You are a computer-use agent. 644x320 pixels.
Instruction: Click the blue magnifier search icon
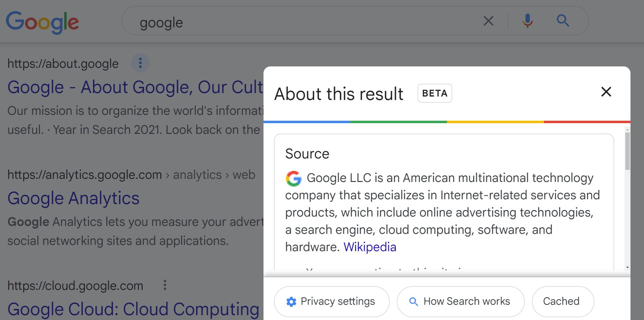click(x=563, y=21)
